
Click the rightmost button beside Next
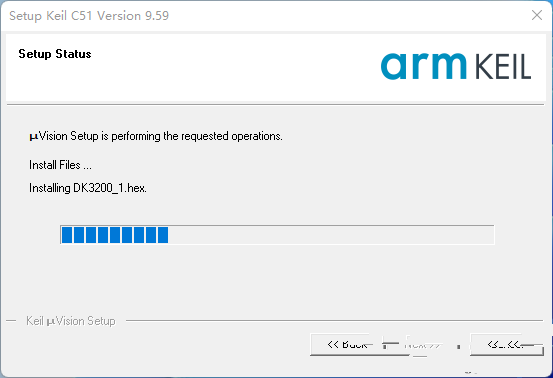coord(507,345)
